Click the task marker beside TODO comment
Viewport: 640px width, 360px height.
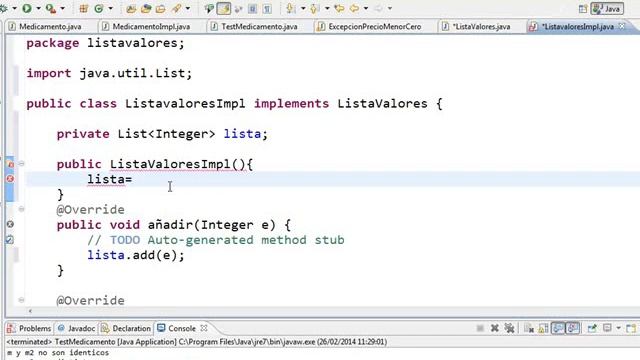10,240
